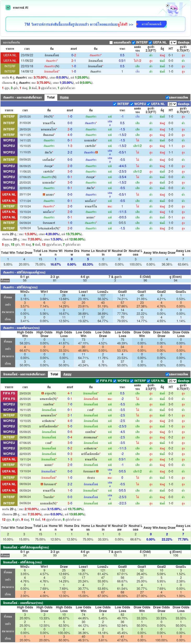This screenshot has height=644, width=191.
Task: Open the 0-2 score link from 23/09/22
Action: pyautogui.click(x=74, y=55)
